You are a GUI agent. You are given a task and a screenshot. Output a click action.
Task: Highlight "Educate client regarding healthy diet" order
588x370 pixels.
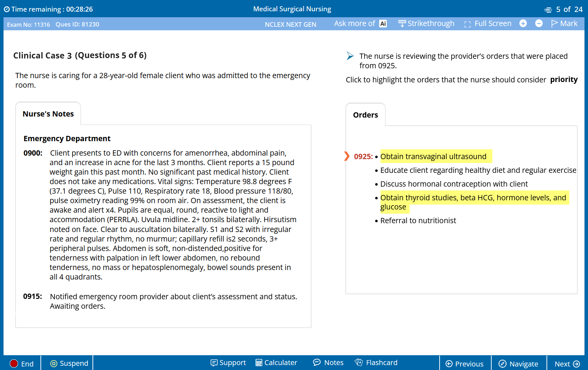[x=478, y=170]
